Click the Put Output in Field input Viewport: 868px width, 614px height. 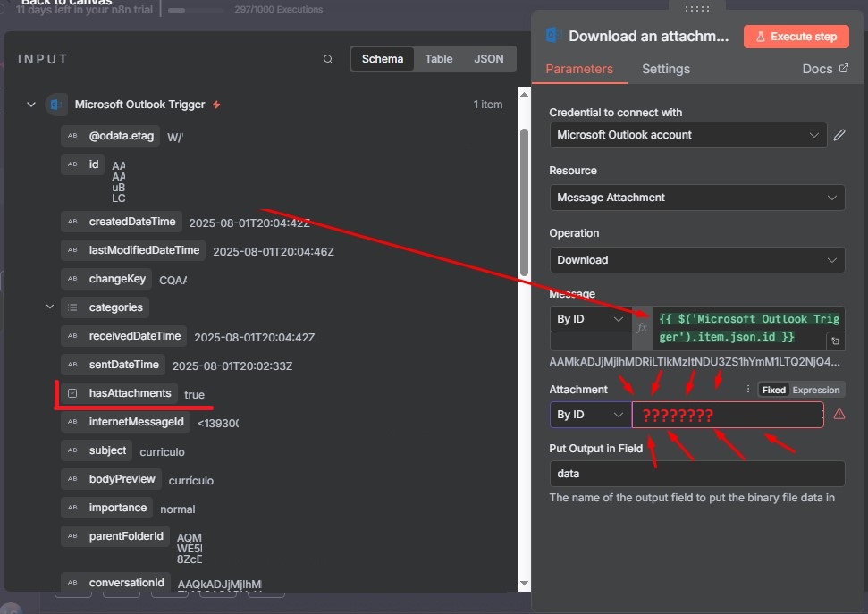click(x=697, y=474)
